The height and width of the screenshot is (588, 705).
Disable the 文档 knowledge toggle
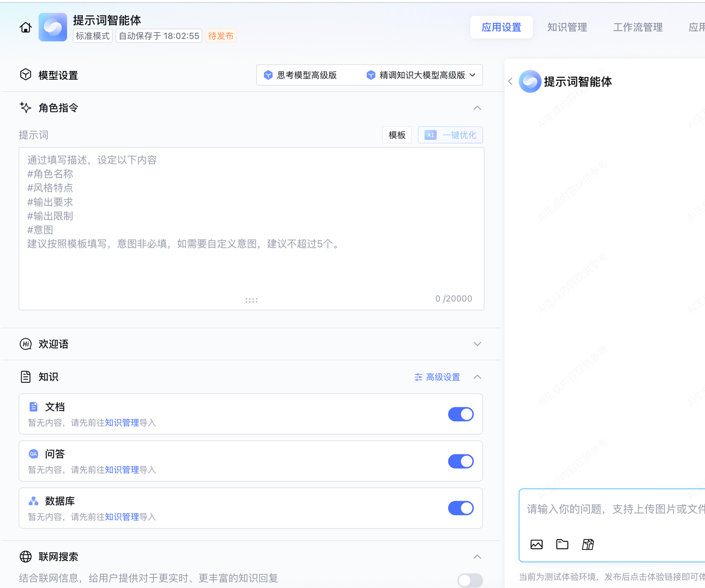tap(460, 414)
